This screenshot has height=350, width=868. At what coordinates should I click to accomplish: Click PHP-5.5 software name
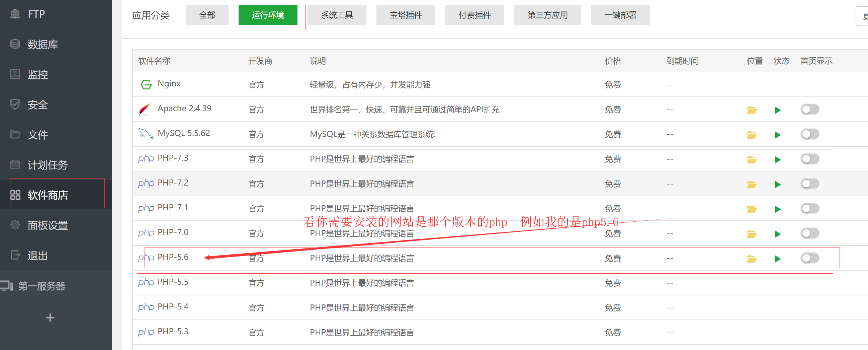click(173, 282)
